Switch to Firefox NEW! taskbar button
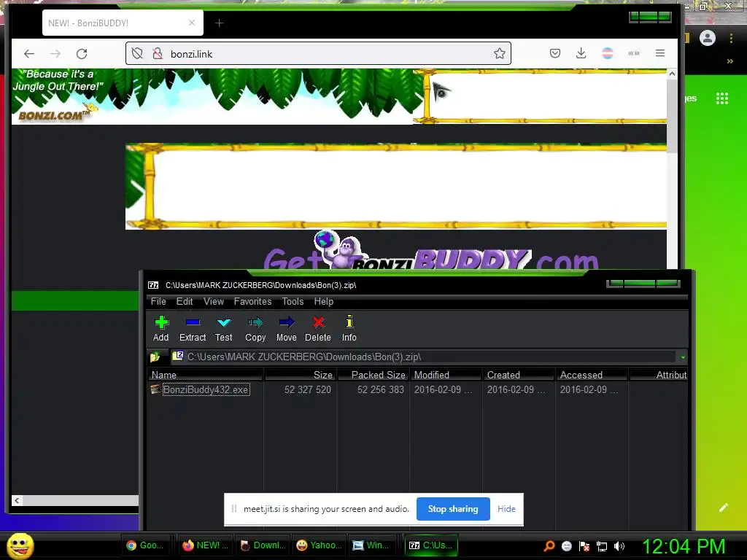This screenshot has width=747, height=560. point(206,545)
